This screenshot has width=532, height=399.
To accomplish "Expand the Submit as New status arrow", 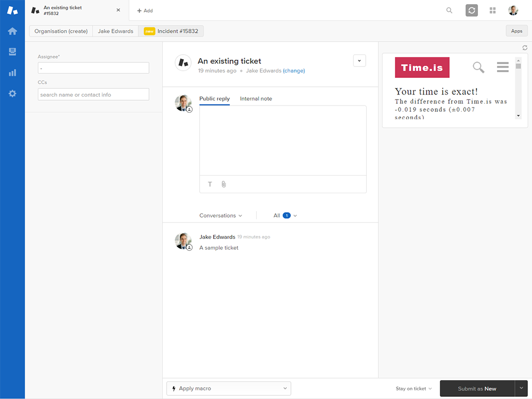I will [522, 389].
